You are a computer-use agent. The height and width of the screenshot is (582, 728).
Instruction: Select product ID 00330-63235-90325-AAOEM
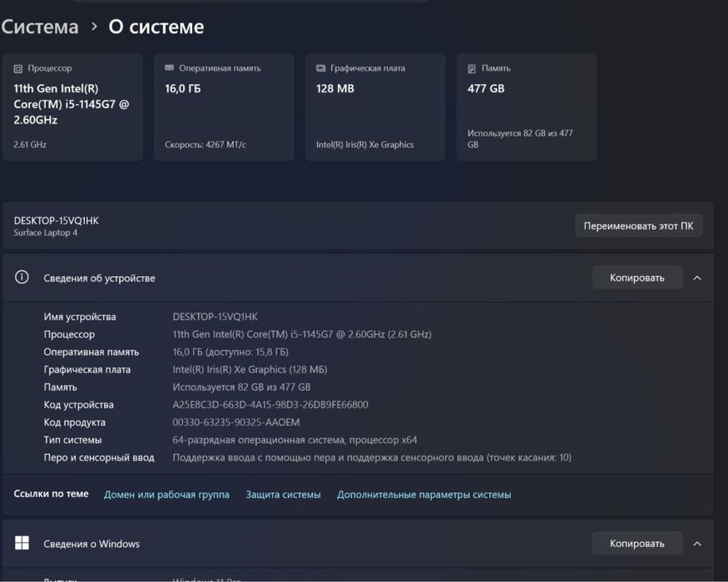pos(235,422)
